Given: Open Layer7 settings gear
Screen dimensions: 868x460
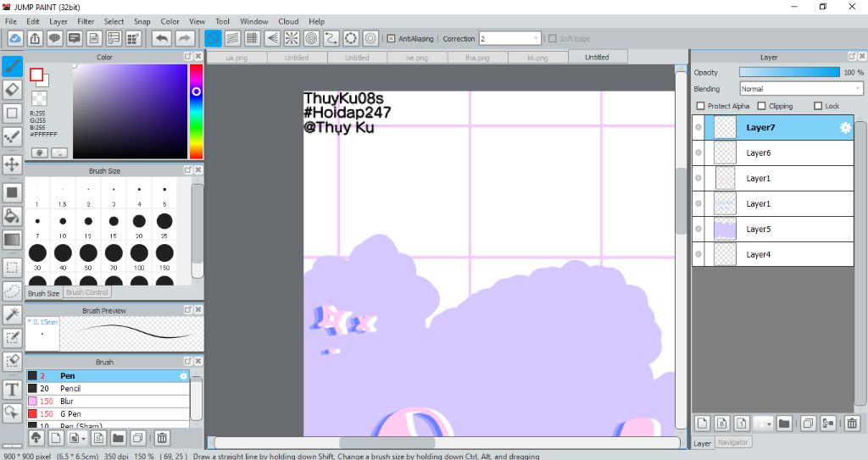Looking at the screenshot, I should click(x=845, y=128).
